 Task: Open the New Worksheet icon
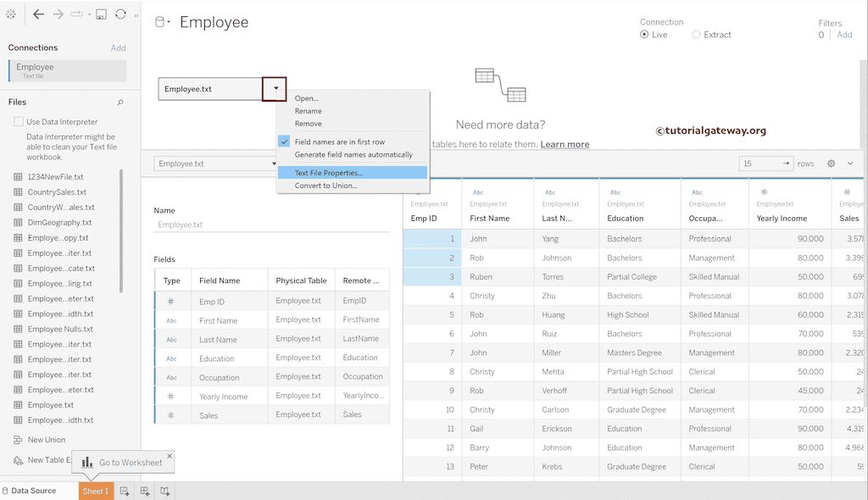(125, 491)
